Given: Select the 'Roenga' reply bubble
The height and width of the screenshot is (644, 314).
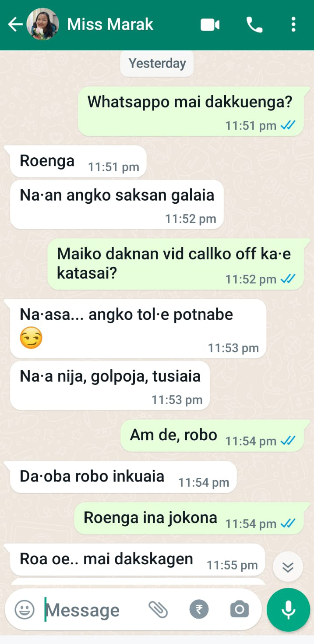Looking at the screenshot, I should coord(78,162).
